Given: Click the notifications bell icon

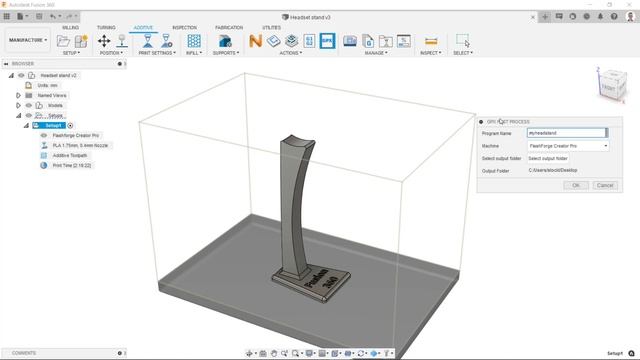Looking at the screenshot, I should pyautogui.click(x=600, y=16).
